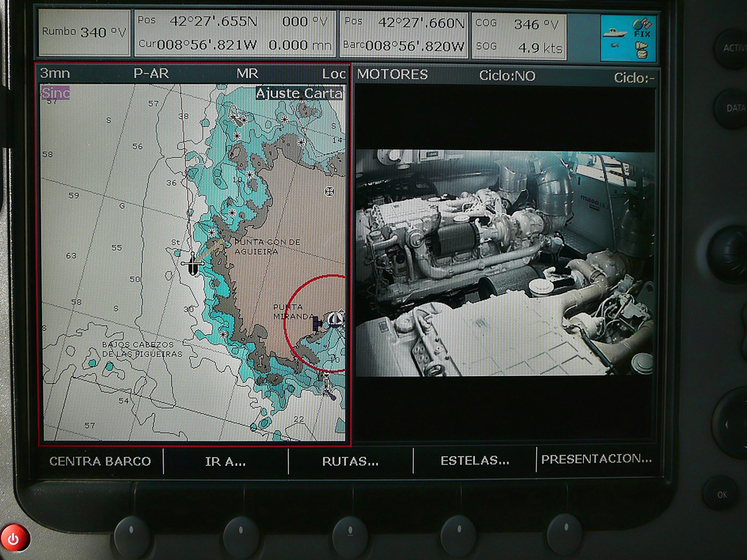This screenshot has height=560, width=747.
Task: Open the PRESENTACION... options submenu
Action: click(x=596, y=459)
